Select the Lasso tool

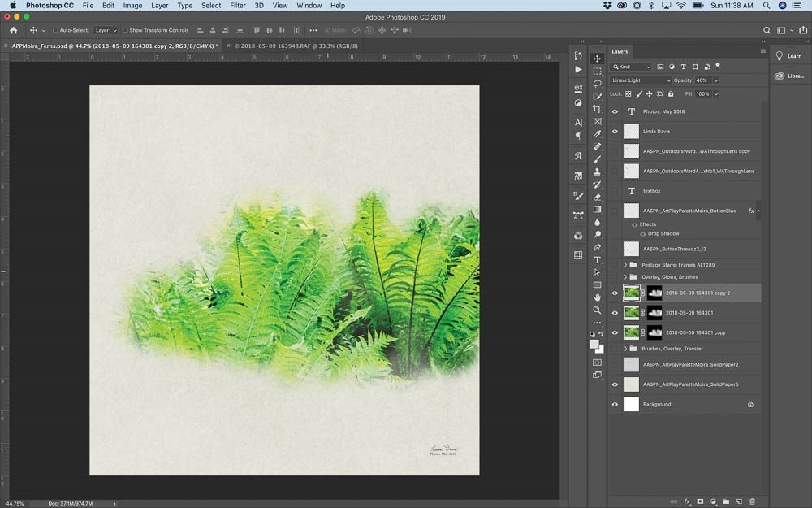tap(597, 84)
